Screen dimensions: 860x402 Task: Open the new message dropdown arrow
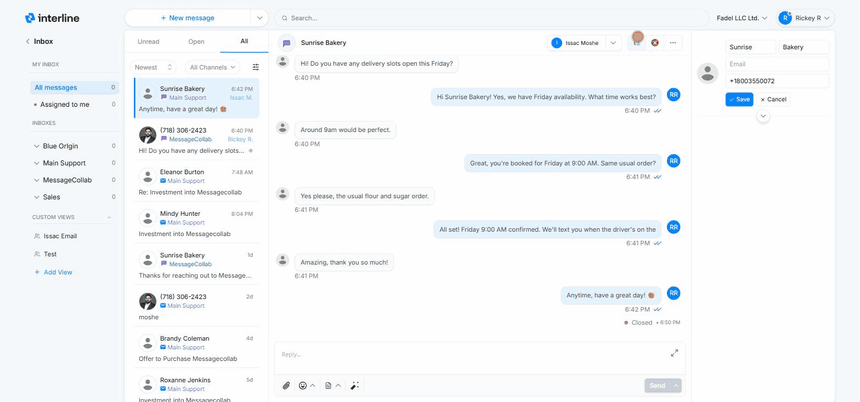click(259, 18)
